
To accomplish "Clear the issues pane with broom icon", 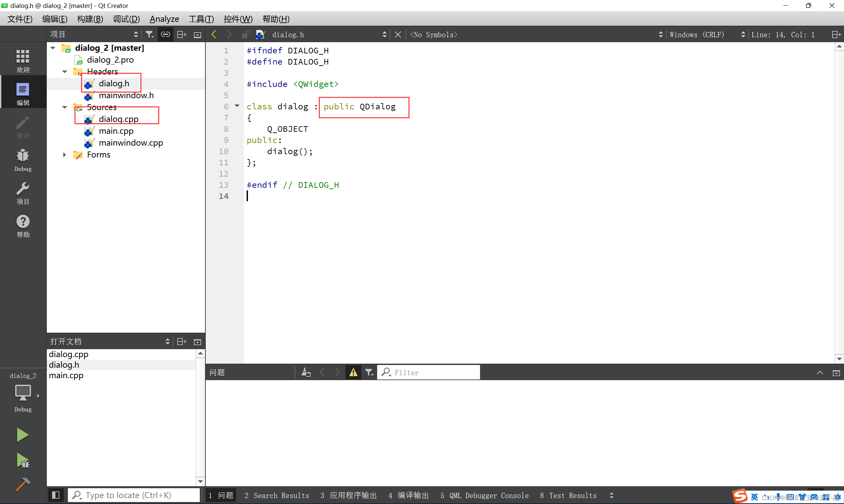I will 306,373.
